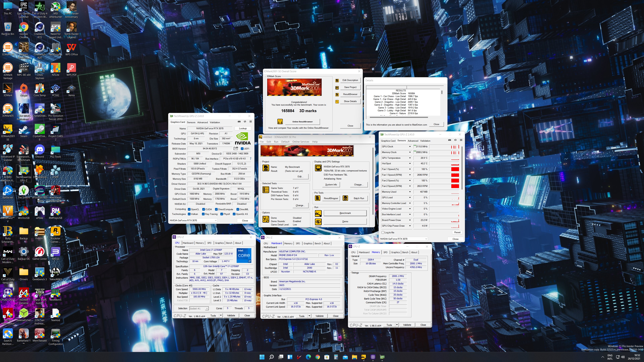Click Save Project disk icon in 3DMark score
The image size is (644, 362).
pyautogui.click(x=337, y=87)
